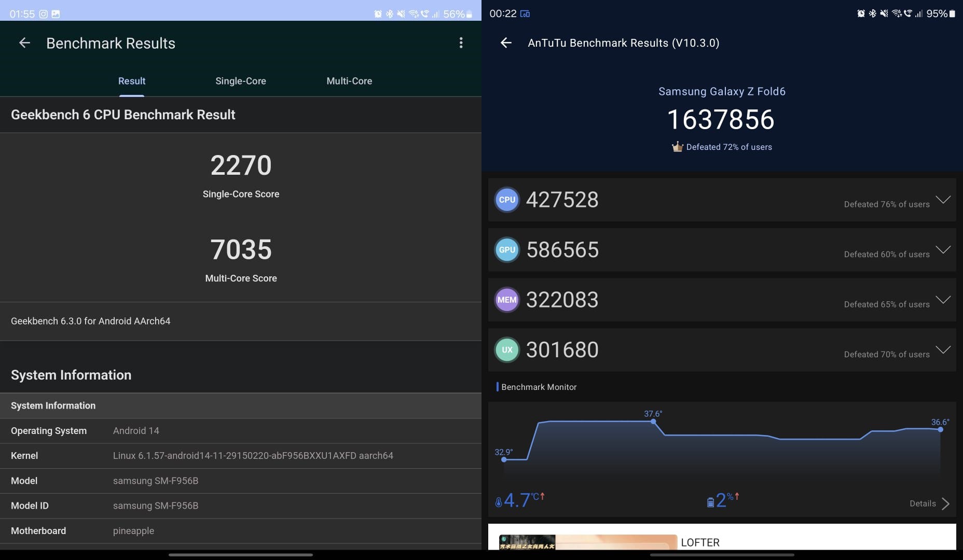Screen dimensions: 963x560
Task: Tap the 95% battery icon in status bar
Action: (x=952, y=13)
